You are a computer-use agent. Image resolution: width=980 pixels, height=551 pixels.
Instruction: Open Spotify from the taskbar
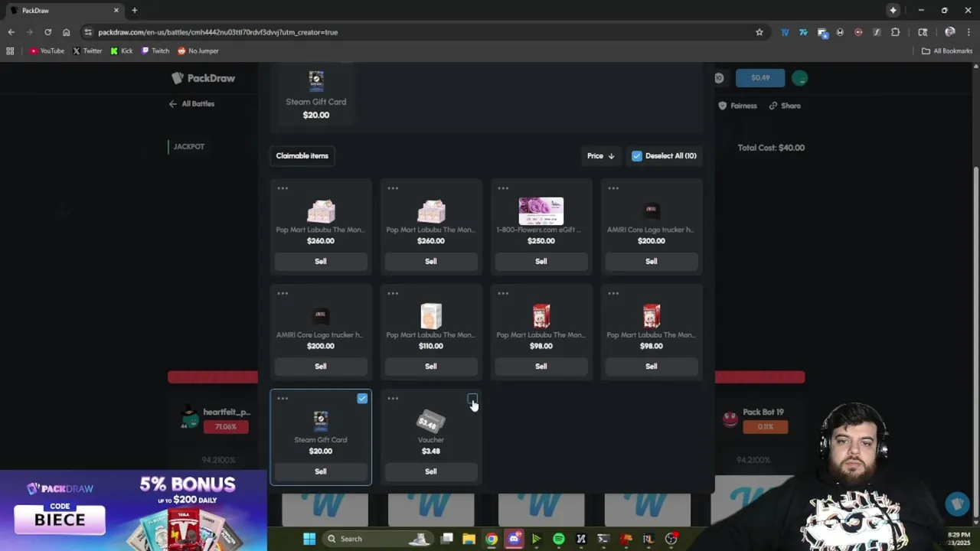[x=559, y=539]
